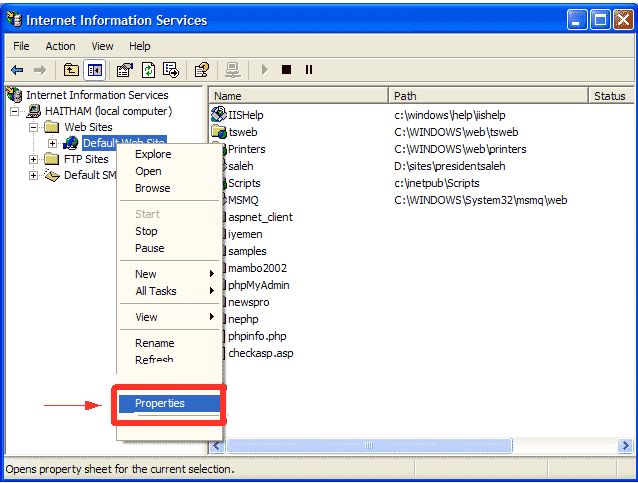Select the phpMyAdmin list item
The image size is (638, 483).
coord(258,285)
